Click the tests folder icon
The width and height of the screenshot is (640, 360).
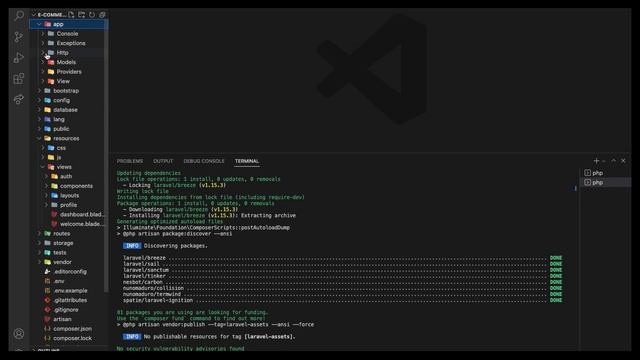coord(47,252)
